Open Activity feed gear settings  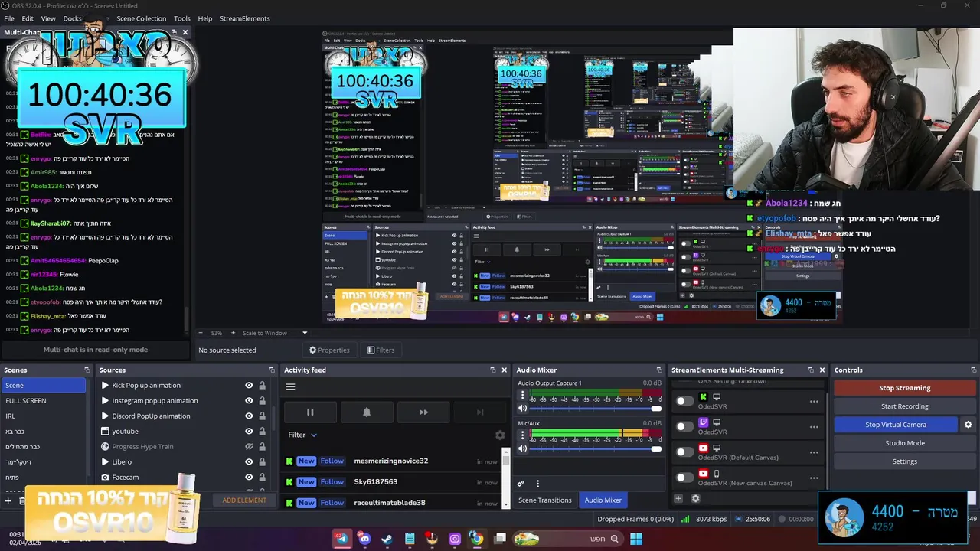tap(500, 435)
